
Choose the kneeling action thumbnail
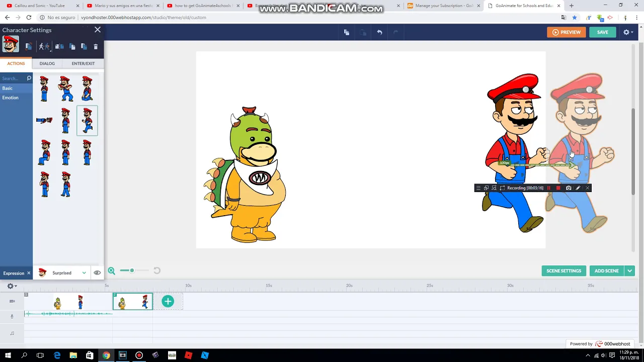click(x=87, y=89)
